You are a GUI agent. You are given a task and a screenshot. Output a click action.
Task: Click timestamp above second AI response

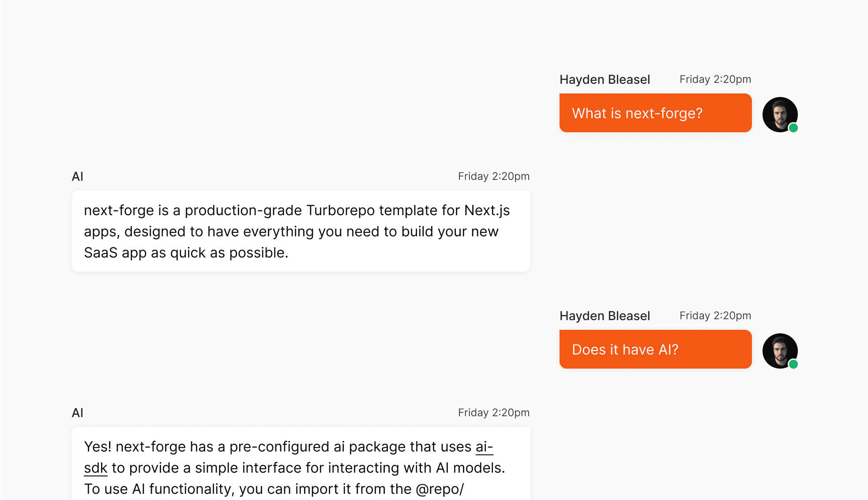point(493,413)
